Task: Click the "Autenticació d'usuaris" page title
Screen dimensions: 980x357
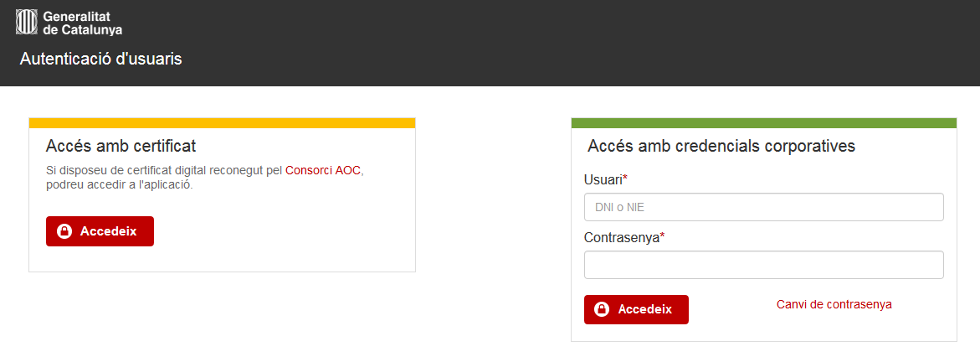Action: tap(100, 59)
